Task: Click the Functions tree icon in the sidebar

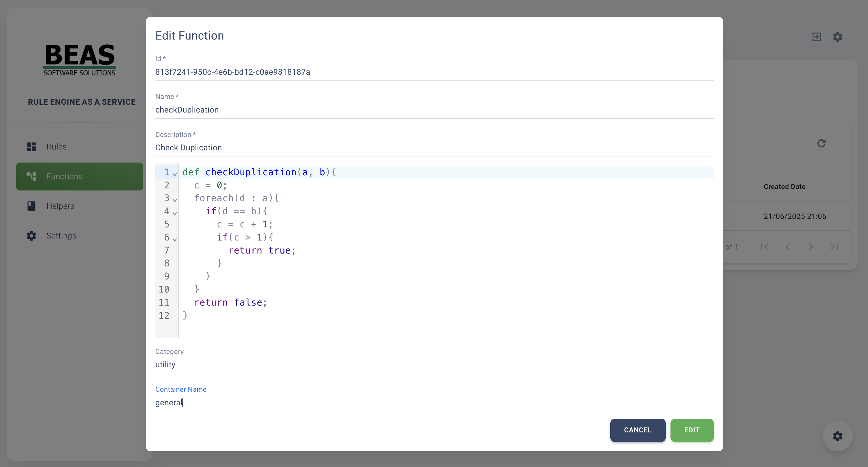Action: (x=31, y=176)
